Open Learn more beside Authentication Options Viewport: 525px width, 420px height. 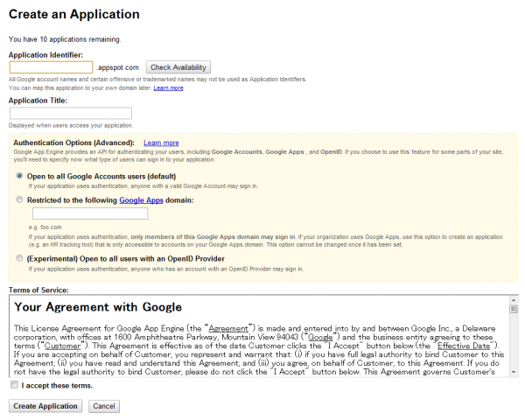161,143
